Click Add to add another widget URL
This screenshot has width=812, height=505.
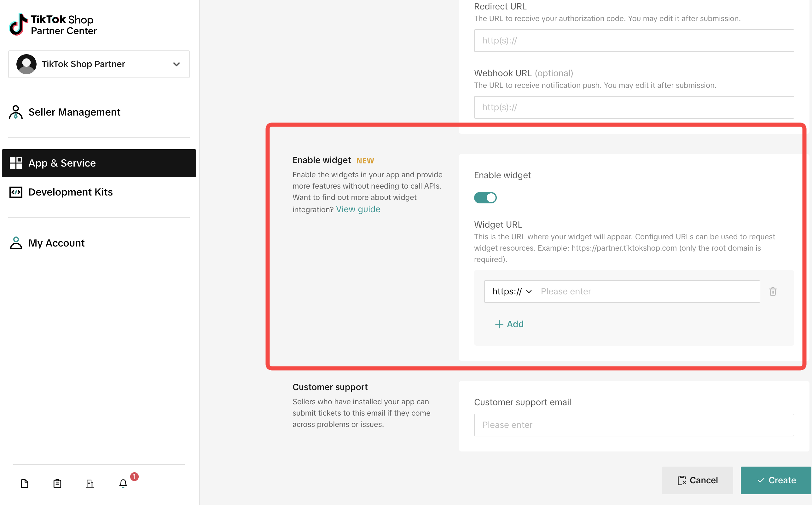tap(509, 324)
